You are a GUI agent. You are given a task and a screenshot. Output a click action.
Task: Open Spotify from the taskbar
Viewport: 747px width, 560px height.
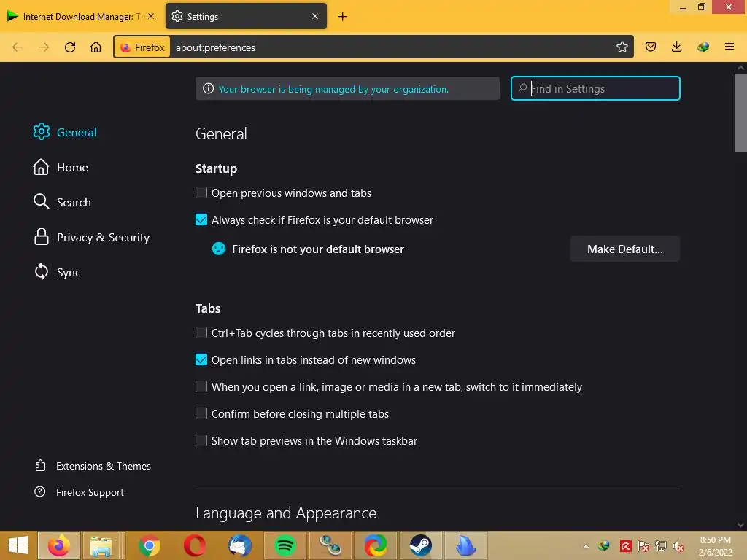285,545
